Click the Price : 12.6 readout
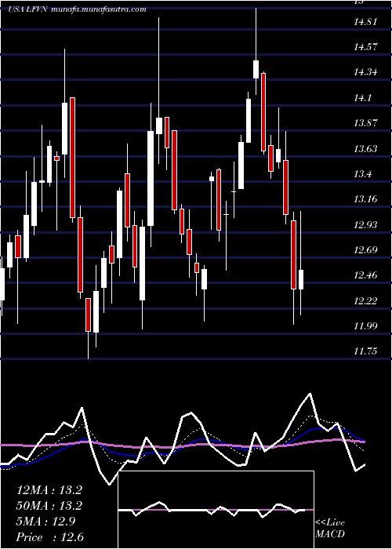 coord(50,537)
